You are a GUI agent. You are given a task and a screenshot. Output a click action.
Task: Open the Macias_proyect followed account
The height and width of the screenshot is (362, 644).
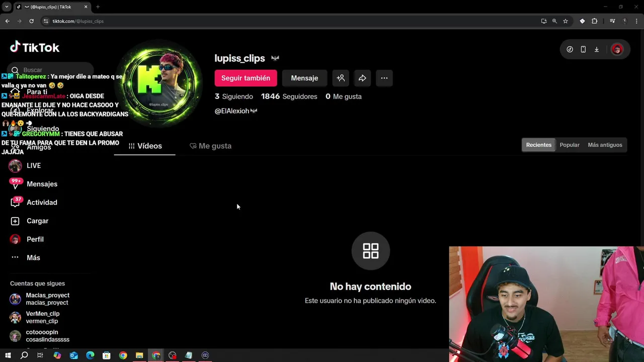[x=40, y=299]
